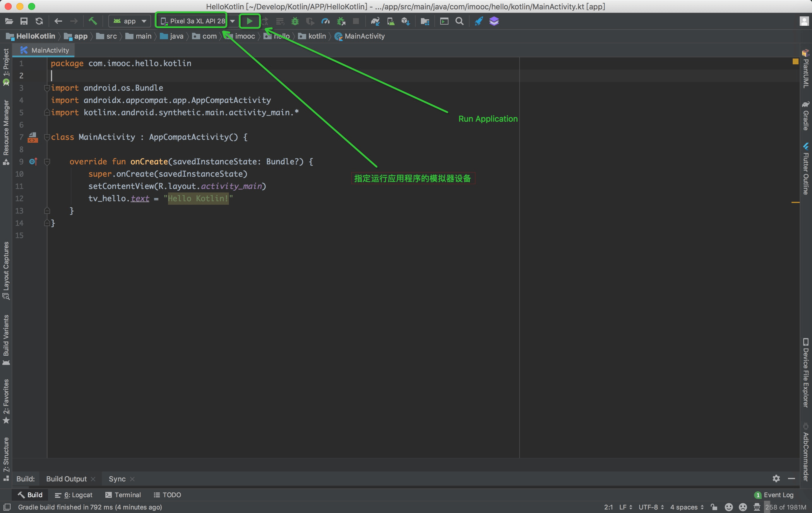Open the Profile app gauge icon
Screen dimensions: 812x513
click(325, 21)
